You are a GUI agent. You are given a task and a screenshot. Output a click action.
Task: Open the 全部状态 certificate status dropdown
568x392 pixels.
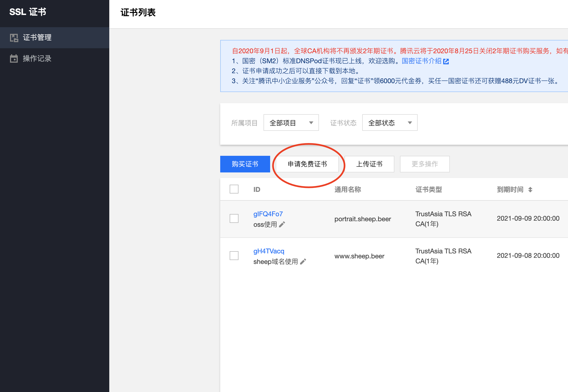[x=390, y=123]
